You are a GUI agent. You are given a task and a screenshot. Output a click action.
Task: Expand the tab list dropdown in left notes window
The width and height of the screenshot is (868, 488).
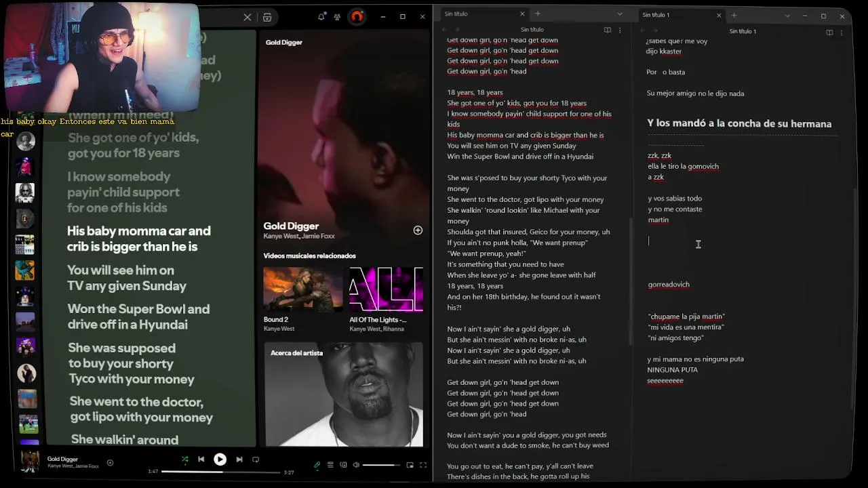(620, 14)
